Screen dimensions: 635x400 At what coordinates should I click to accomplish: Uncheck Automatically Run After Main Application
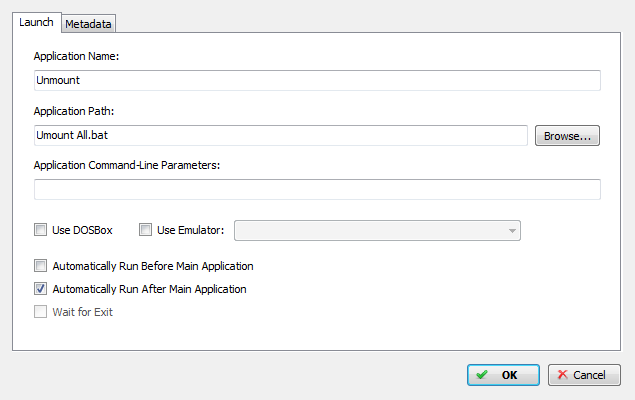pyautogui.click(x=40, y=289)
